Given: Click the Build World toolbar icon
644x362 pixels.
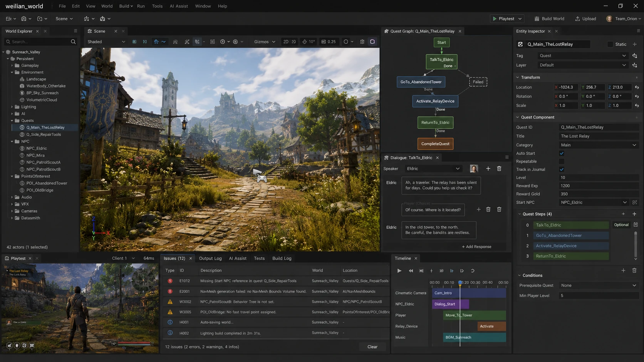Looking at the screenshot, I should pos(537,18).
